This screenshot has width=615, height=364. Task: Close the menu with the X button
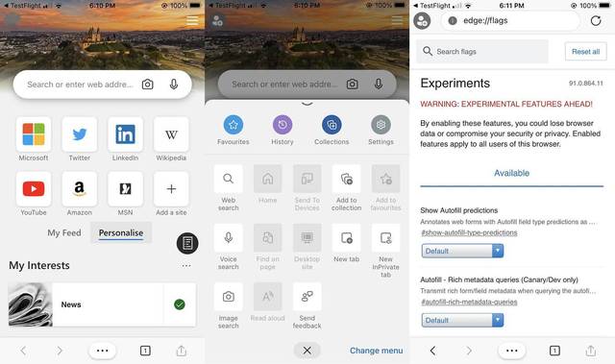click(x=307, y=351)
